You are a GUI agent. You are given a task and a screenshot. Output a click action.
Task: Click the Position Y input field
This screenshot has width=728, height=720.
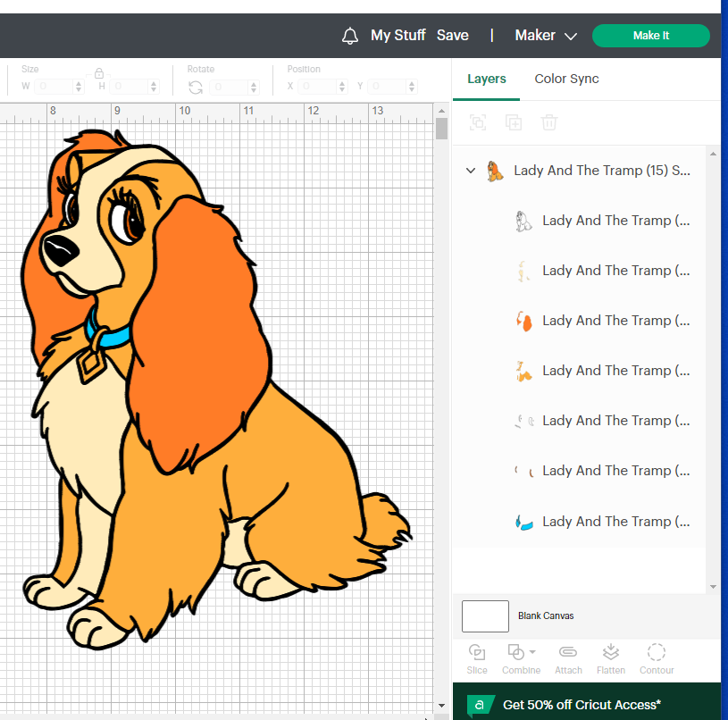coord(389,87)
